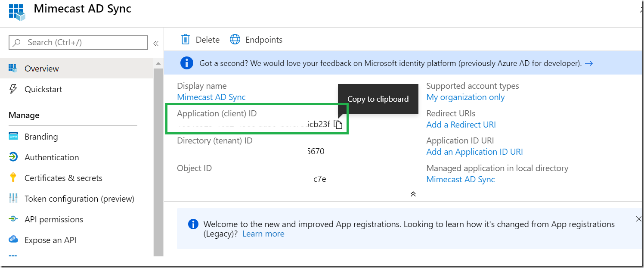This screenshot has height=268, width=644.
Task: Open the My organization only link
Action: coord(465,97)
